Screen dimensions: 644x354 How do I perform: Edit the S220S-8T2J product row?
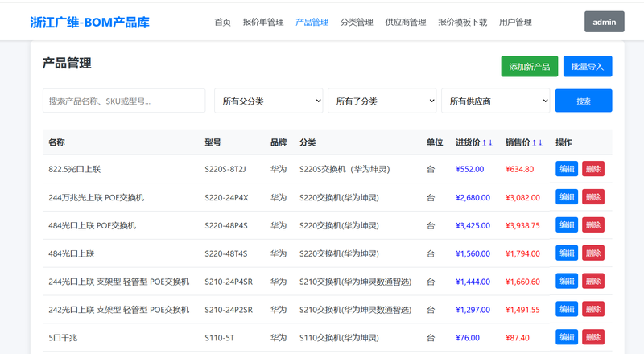click(566, 169)
